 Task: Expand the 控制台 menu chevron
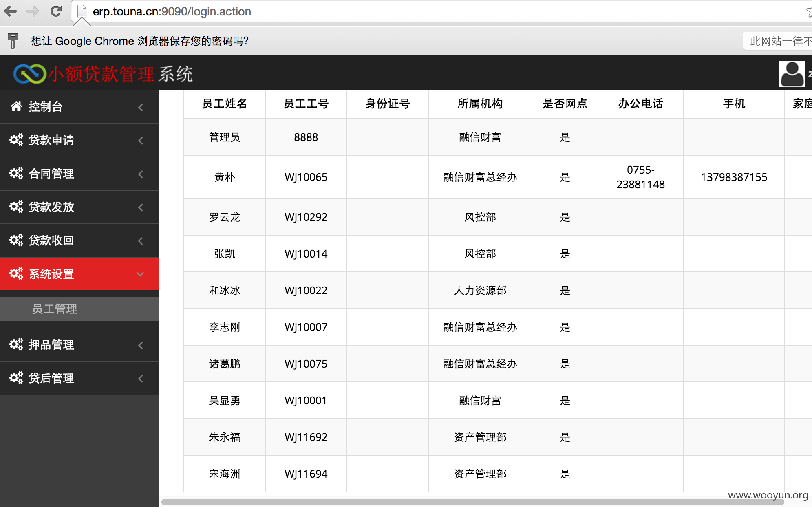tap(141, 107)
